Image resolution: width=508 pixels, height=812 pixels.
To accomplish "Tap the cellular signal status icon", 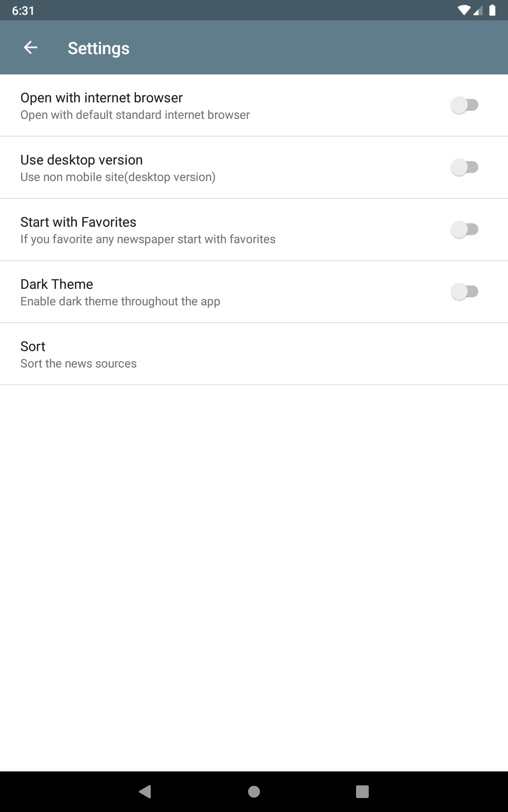I will tap(478, 11).
